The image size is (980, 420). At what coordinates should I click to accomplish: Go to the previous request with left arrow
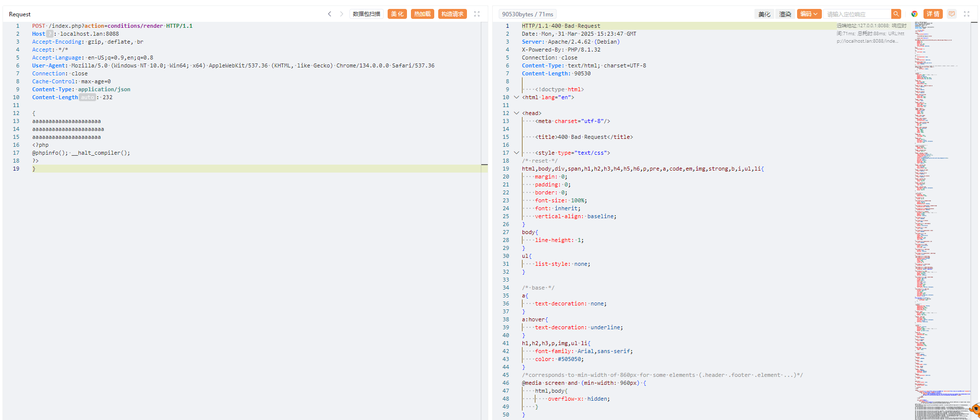tap(330, 14)
